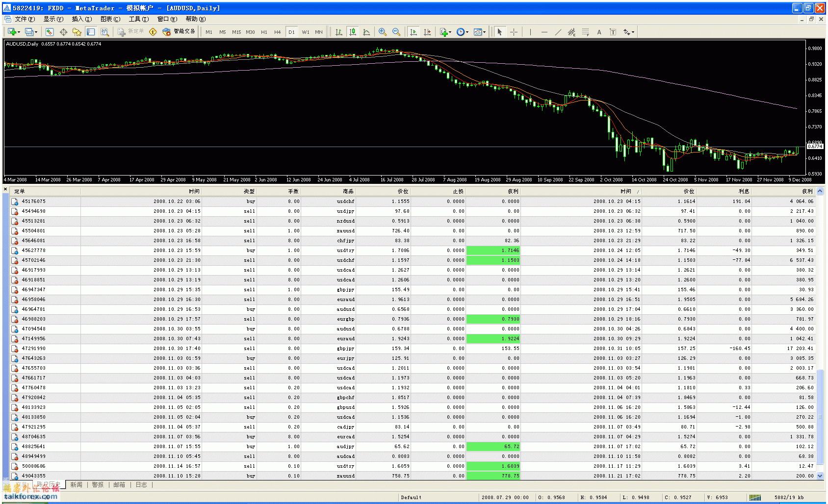This screenshot has height=504, width=828.
Task: Open the 显示 (View) menu
Action: point(53,19)
